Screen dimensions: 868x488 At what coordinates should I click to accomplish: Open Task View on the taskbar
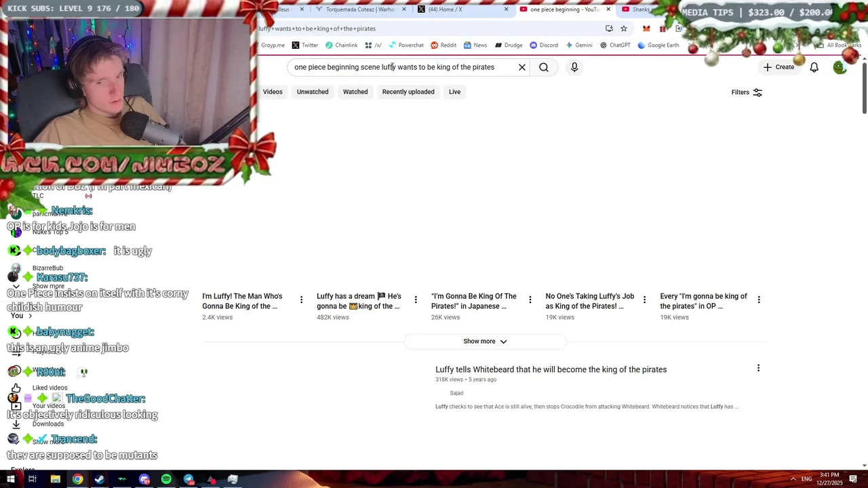point(32,479)
